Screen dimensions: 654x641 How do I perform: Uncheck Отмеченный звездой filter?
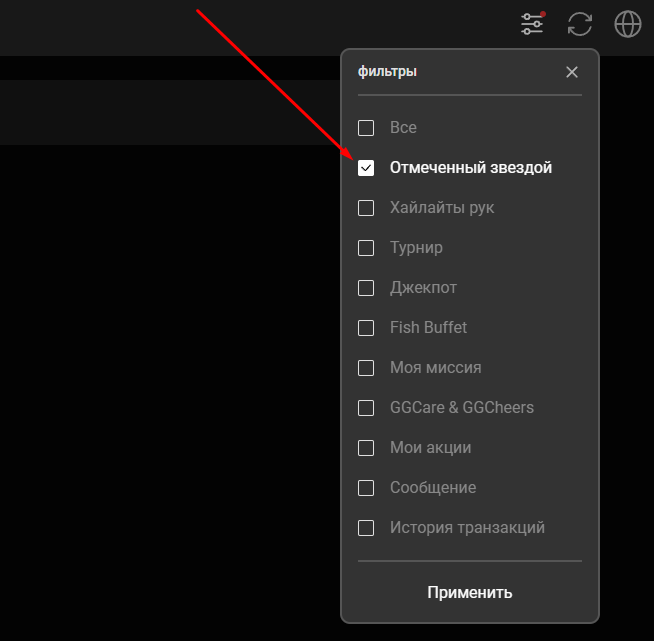366,168
